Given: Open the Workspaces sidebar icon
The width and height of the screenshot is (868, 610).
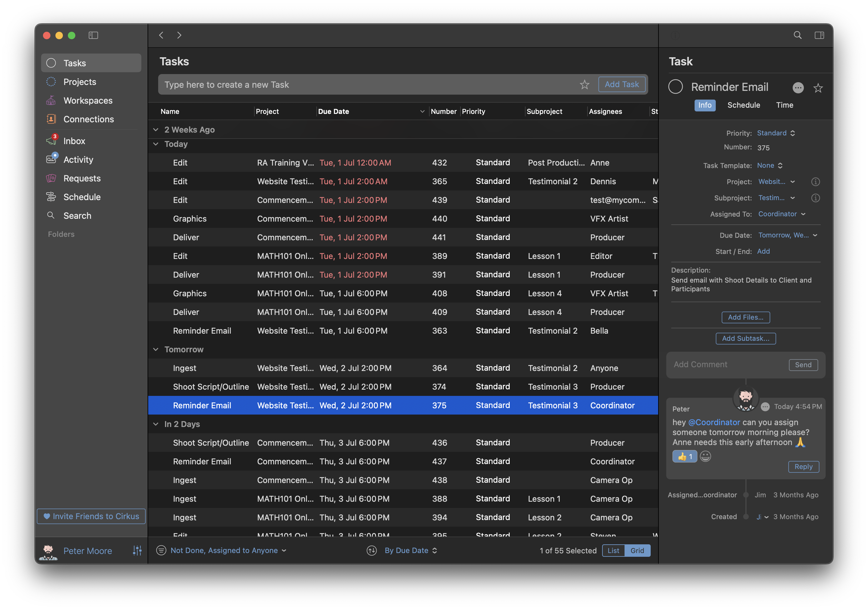Looking at the screenshot, I should (x=51, y=101).
